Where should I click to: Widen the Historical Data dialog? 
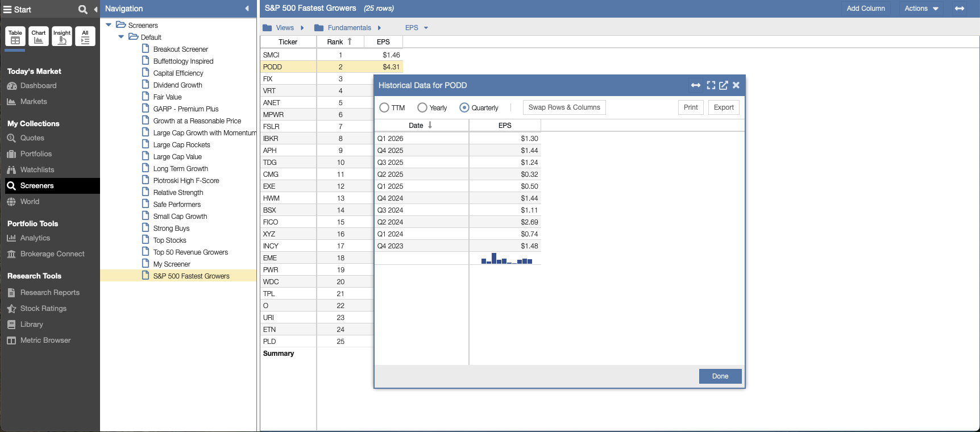click(696, 85)
